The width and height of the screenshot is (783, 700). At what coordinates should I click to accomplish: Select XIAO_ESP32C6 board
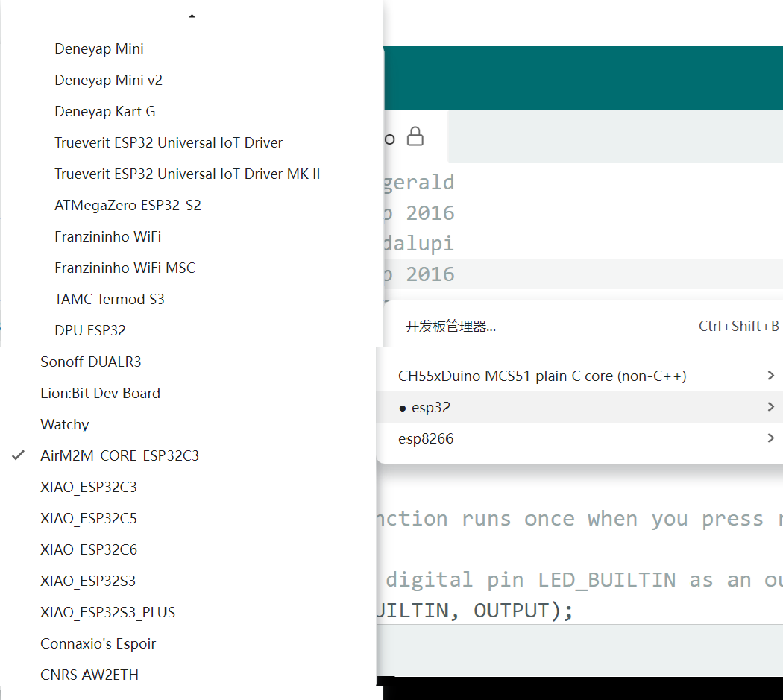click(89, 549)
